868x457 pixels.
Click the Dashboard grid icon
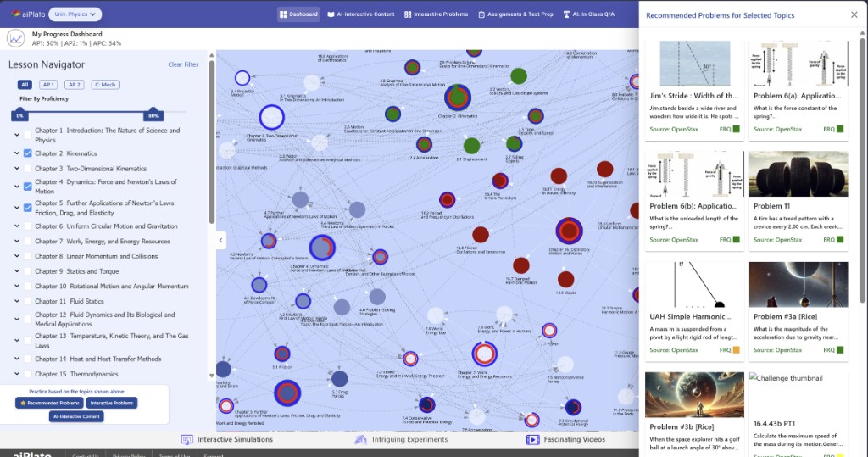[x=283, y=14]
